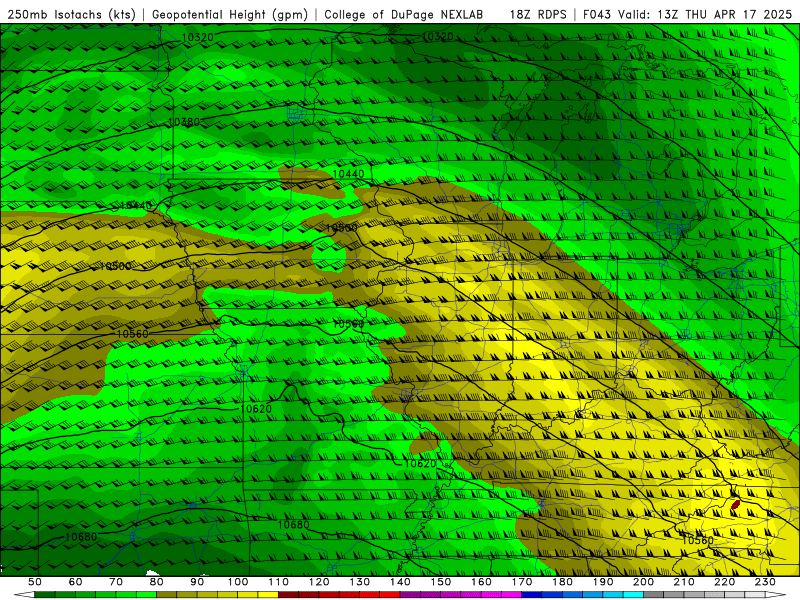Click the 210 value on the color scale
Viewport: 800px width, 600px height.
click(684, 582)
